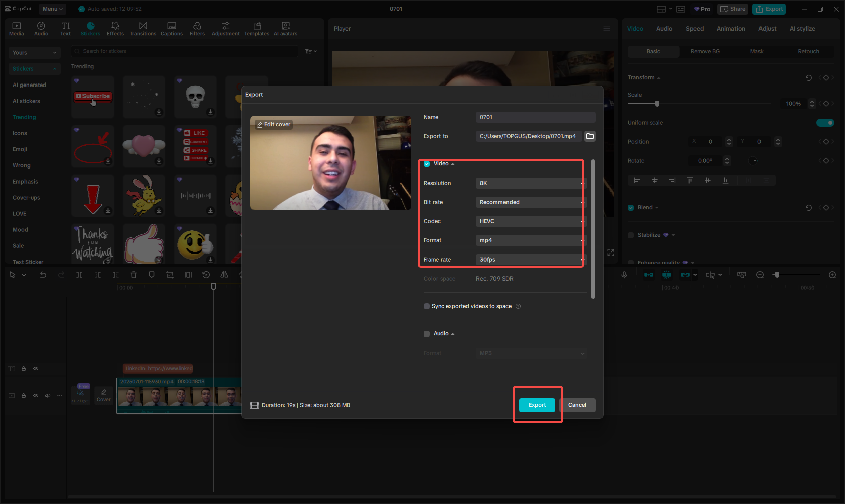Hide the main video track eye icon
Viewport: 845px width, 504px height.
pyautogui.click(x=36, y=396)
